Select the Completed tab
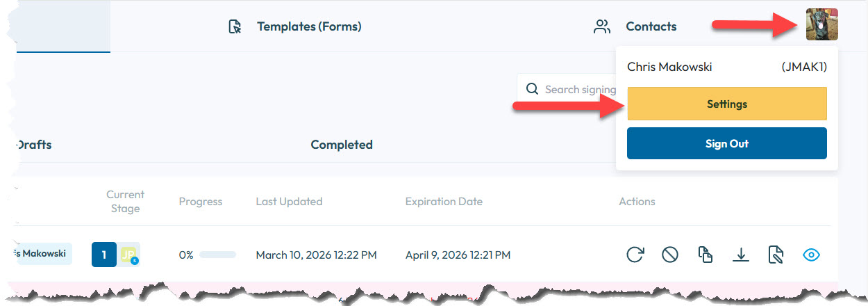This screenshot has width=868, height=306. click(342, 145)
